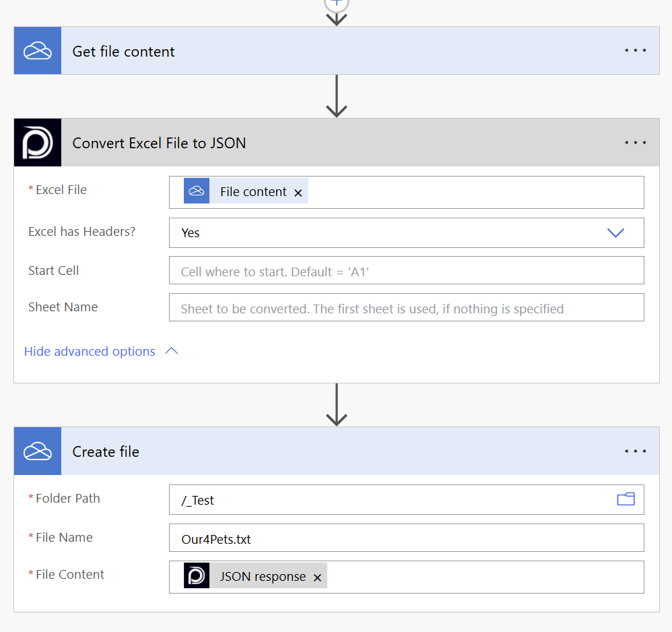Open Create file ellipsis menu
Viewport: 672px width, 632px height.
[635, 451]
